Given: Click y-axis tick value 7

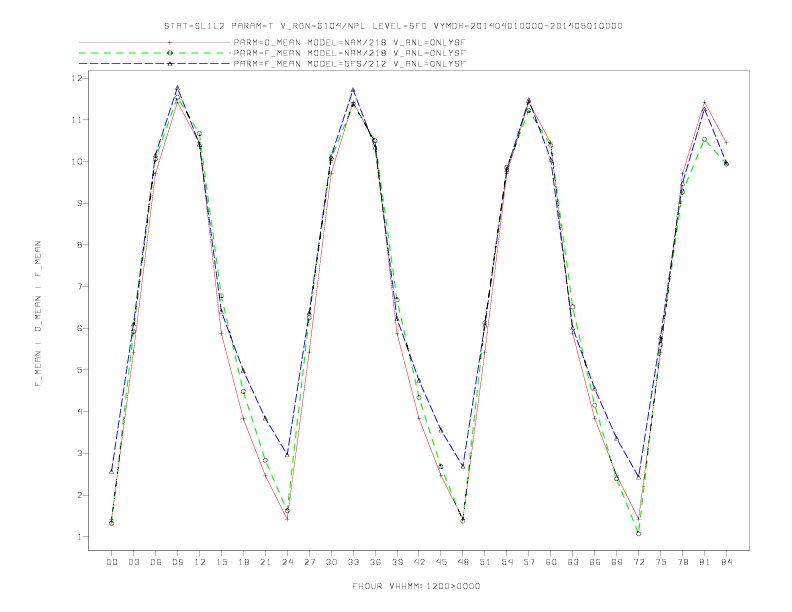Looking at the screenshot, I should point(79,286).
